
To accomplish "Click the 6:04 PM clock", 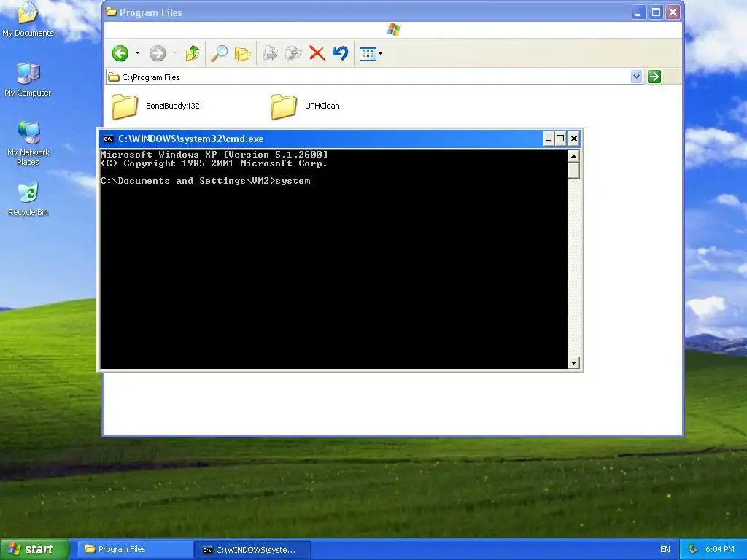I will coord(719,550).
